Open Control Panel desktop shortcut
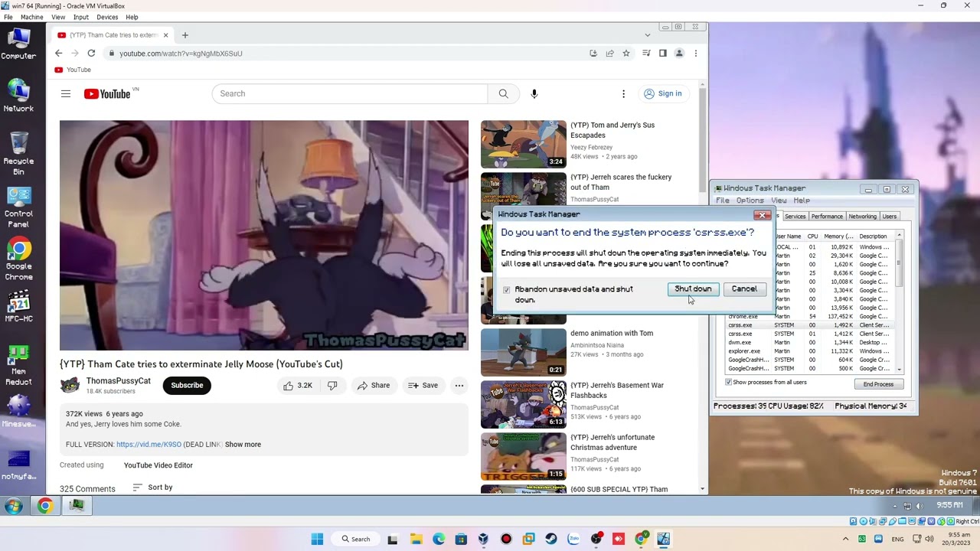Viewport: 980px width, 551px height. click(x=18, y=207)
